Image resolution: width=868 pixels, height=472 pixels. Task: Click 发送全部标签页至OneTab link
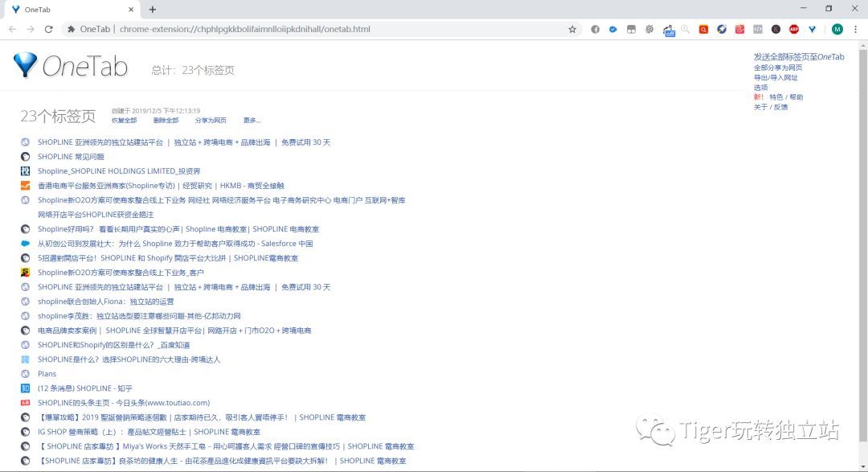click(x=799, y=56)
